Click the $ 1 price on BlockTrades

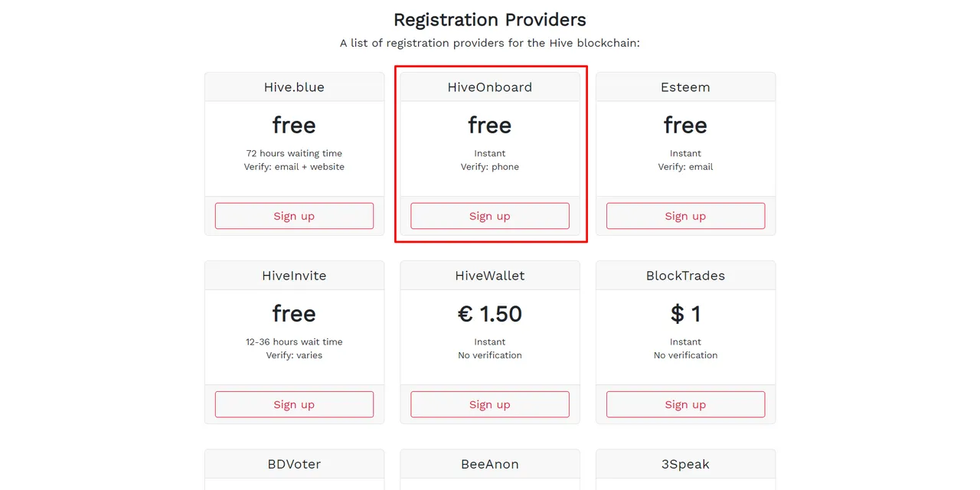point(685,314)
